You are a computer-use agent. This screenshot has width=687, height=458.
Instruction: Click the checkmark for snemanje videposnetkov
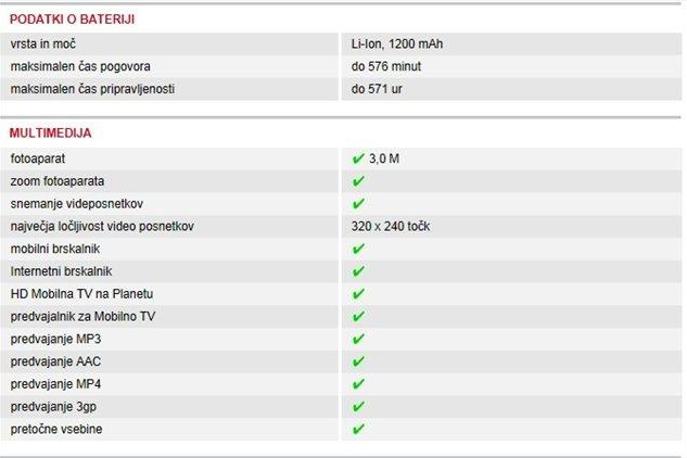pos(358,204)
